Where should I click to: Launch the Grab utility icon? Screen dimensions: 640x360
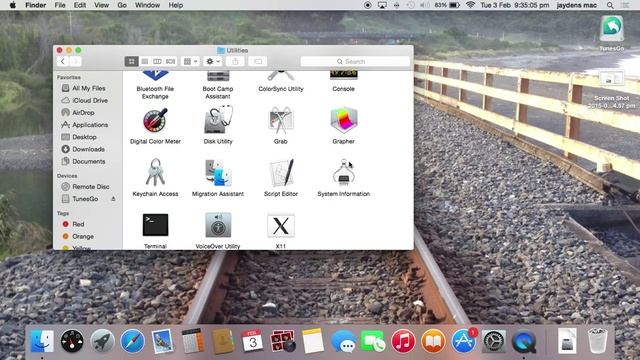pos(280,120)
